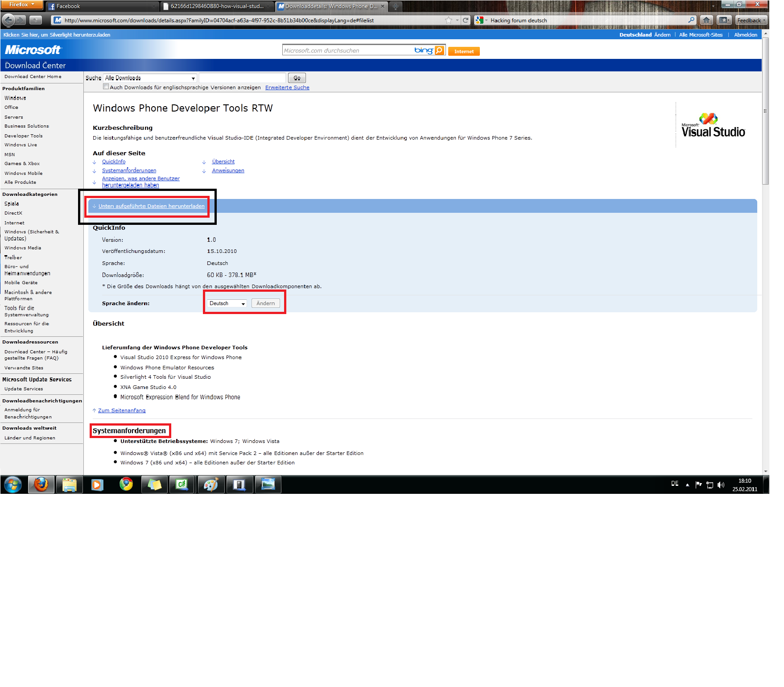Click the magnifier icon in Firefox search box
Image resolution: width=784 pixels, height=687 pixels.
691,20
